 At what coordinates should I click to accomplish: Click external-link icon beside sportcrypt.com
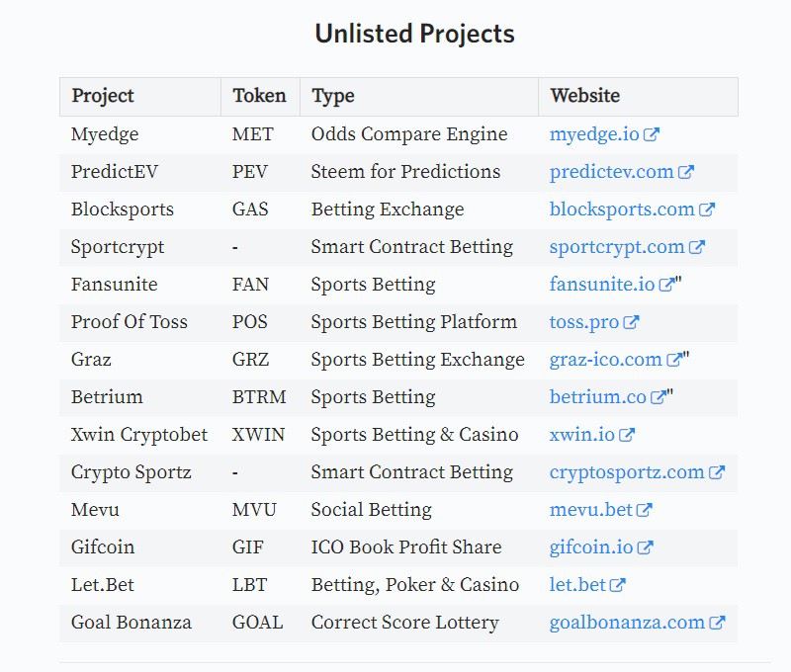coord(697,247)
